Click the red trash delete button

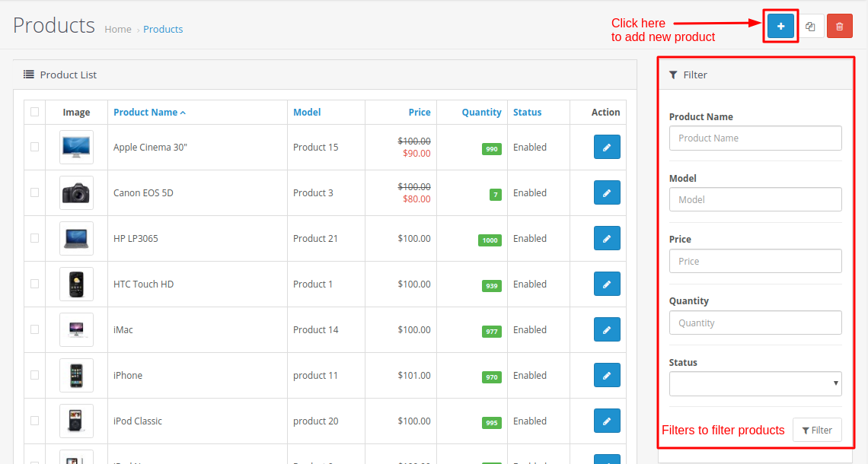[840, 26]
